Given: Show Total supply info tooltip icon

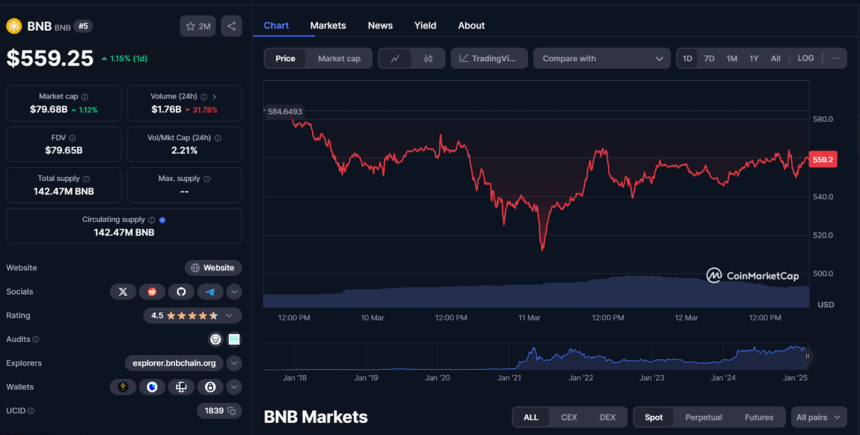Looking at the screenshot, I should tap(86, 179).
